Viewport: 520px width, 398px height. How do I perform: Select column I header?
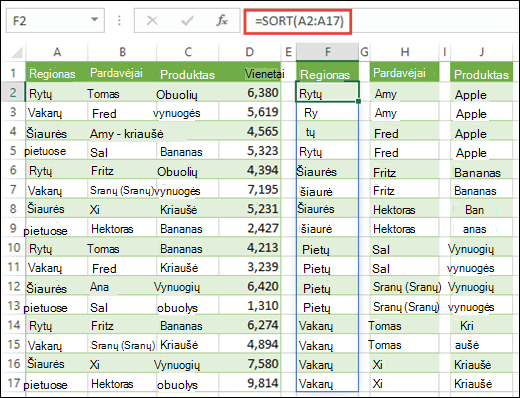pyautogui.click(x=445, y=52)
